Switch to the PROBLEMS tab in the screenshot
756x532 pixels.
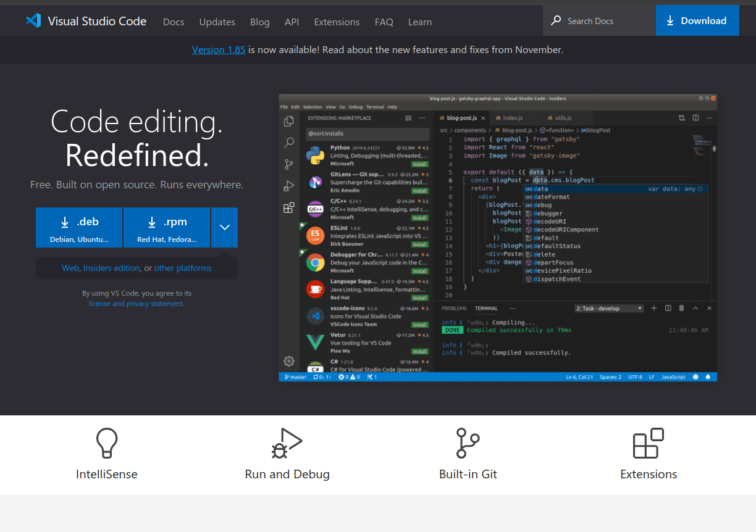tap(454, 308)
